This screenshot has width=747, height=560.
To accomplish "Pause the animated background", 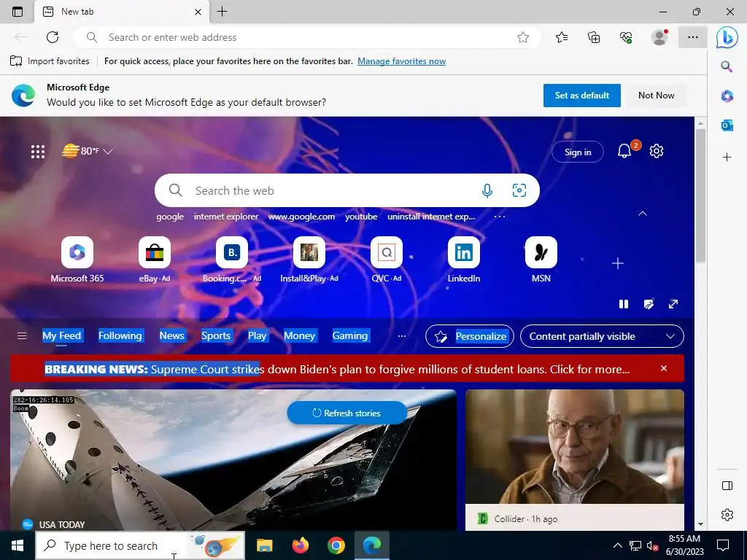I will [x=624, y=304].
